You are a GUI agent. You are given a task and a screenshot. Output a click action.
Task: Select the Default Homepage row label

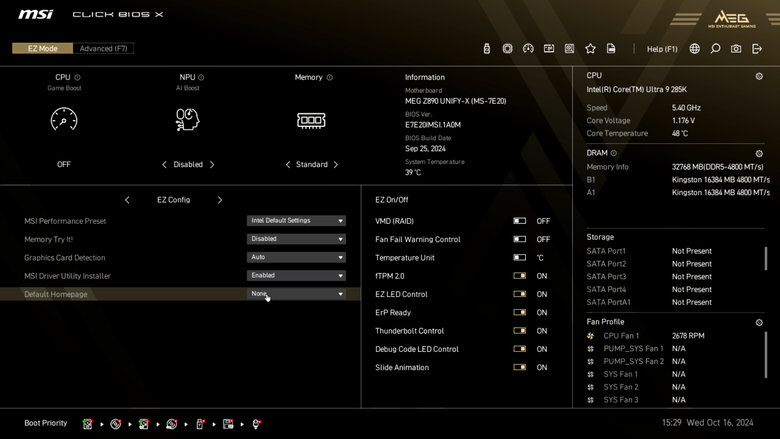coord(56,294)
